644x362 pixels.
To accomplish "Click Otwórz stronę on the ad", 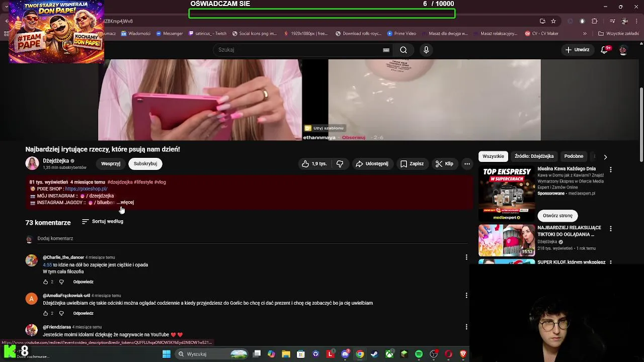I will click(x=557, y=216).
